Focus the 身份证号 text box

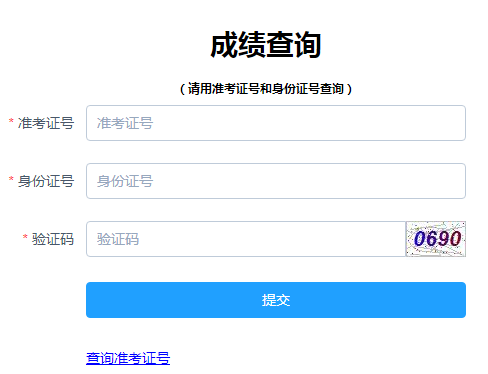point(276,181)
